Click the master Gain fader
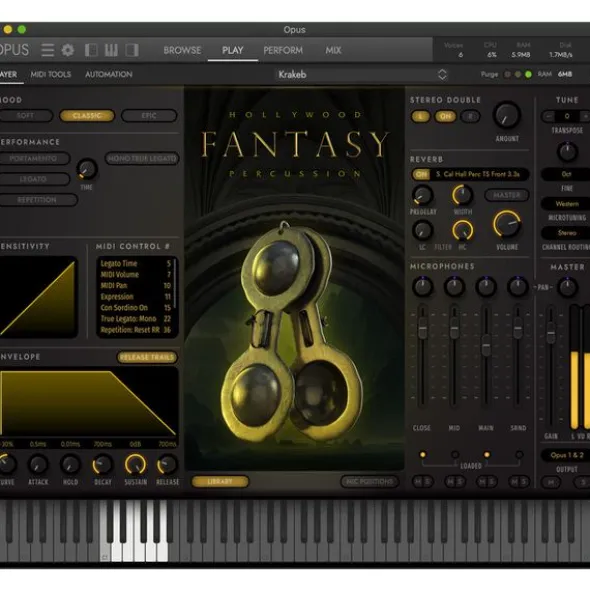The width and height of the screenshot is (590, 591). (x=551, y=332)
